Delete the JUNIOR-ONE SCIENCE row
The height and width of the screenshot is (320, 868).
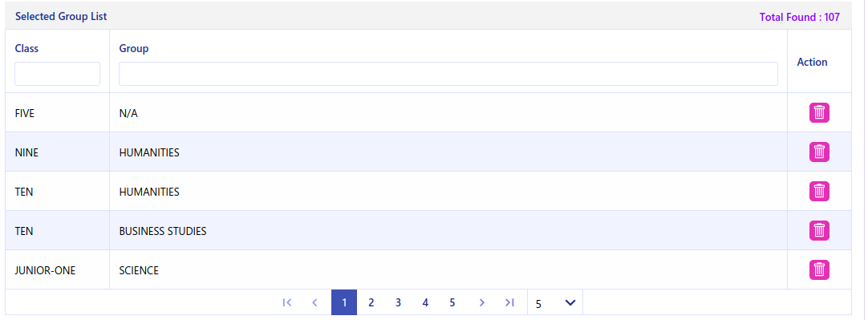pyautogui.click(x=819, y=269)
